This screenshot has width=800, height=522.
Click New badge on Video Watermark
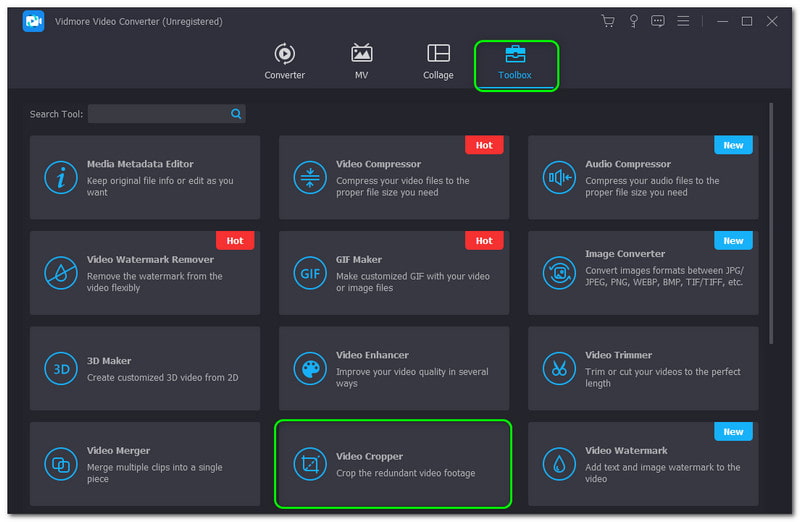coord(733,432)
